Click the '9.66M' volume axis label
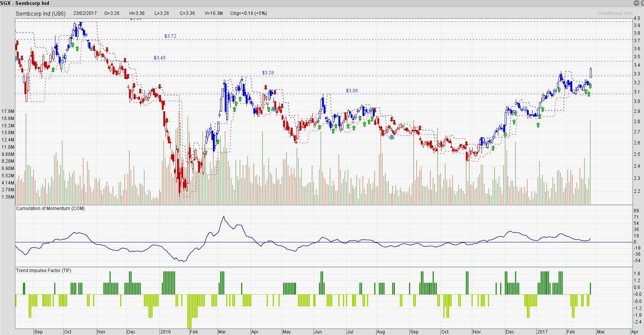The image size is (644, 335). click(8, 154)
